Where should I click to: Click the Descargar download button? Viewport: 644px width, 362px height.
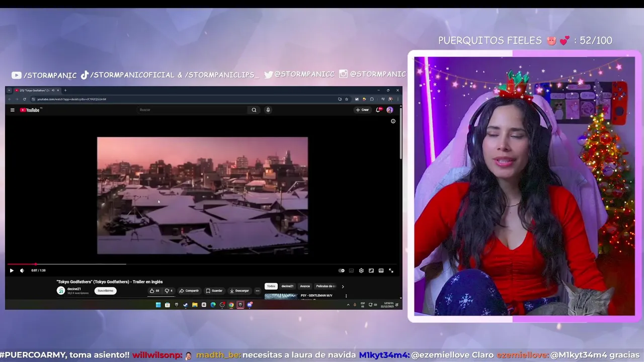[x=239, y=291]
